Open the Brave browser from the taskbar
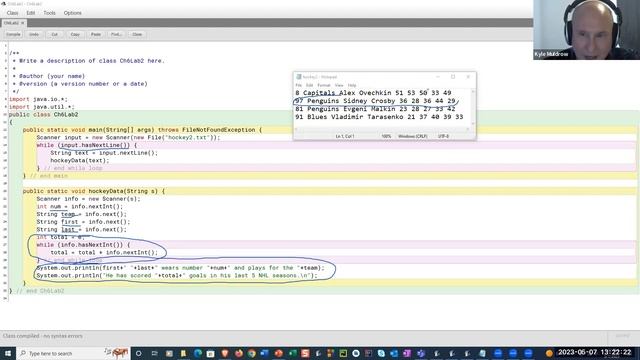 (x=225, y=353)
